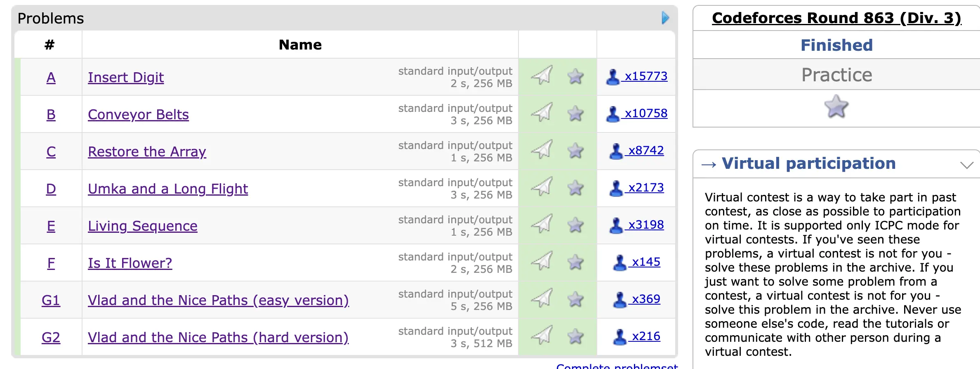
Task: Click the Virtual participation heading
Action: [x=809, y=163]
